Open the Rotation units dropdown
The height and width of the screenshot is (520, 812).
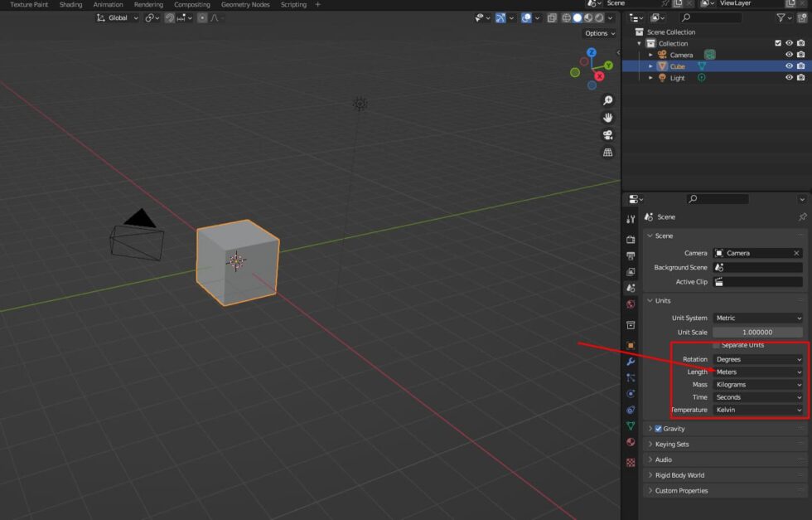tap(758, 358)
